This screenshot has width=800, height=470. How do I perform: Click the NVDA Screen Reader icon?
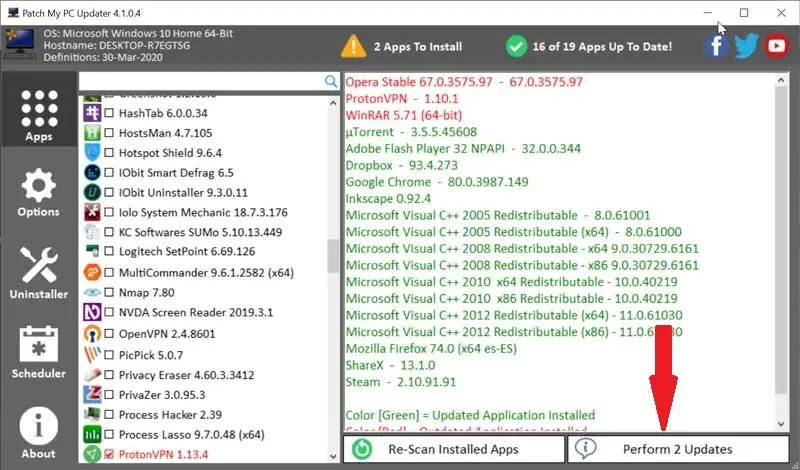tap(92, 312)
